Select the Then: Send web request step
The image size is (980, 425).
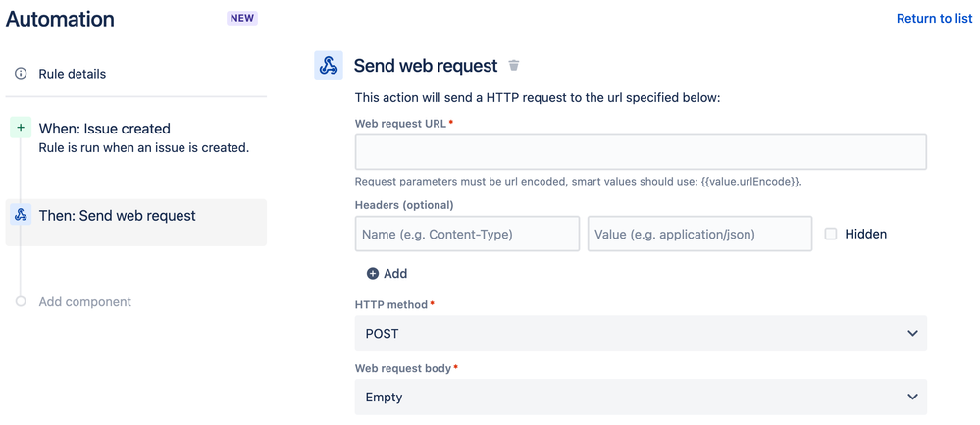coord(118,216)
